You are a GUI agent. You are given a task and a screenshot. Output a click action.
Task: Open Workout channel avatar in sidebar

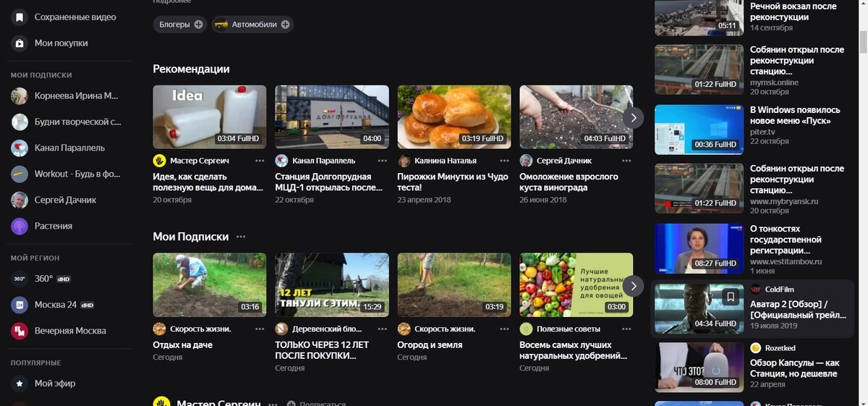tap(20, 174)
